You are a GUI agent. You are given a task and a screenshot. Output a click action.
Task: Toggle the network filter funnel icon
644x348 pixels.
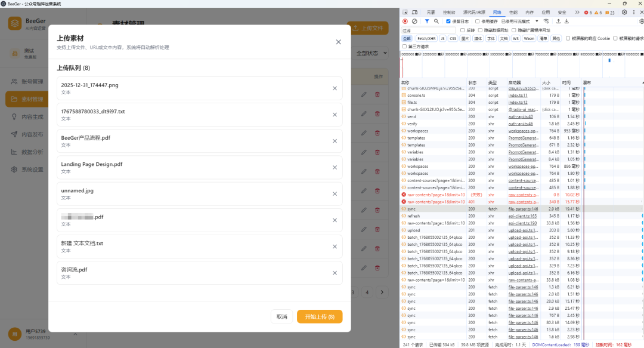pos(427,21)
